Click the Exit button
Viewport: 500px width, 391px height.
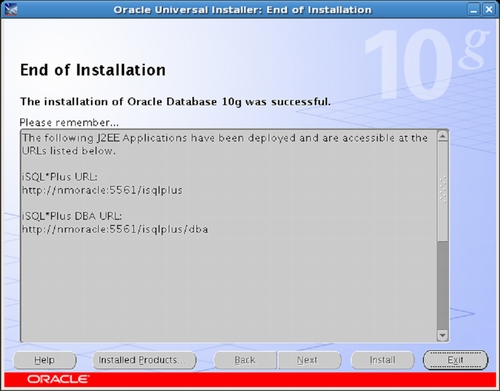click(455, 360)
